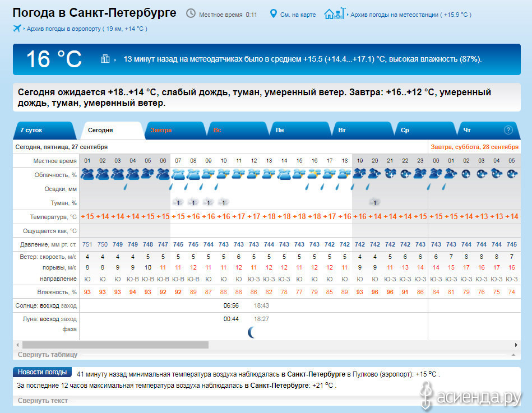Viewport: 532px width, 413px height.
Task: Click the weather station house icon
Action: point(335,13)
